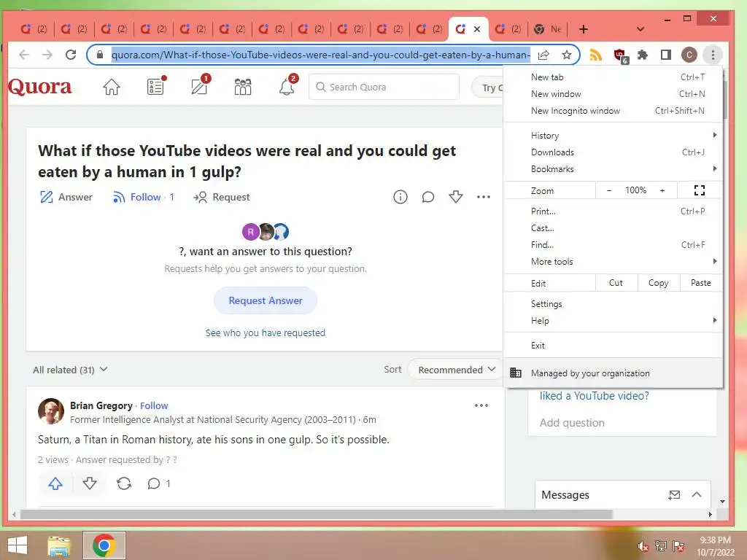The height and width of the screenshot is (560, 747).
Task: Click Paste in the Edit row
Action: click(701, 283)
